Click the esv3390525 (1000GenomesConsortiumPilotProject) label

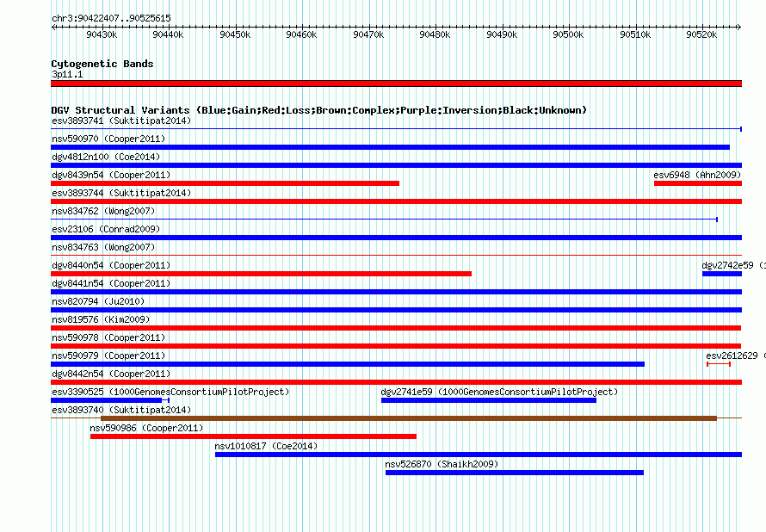pos(170,392)
